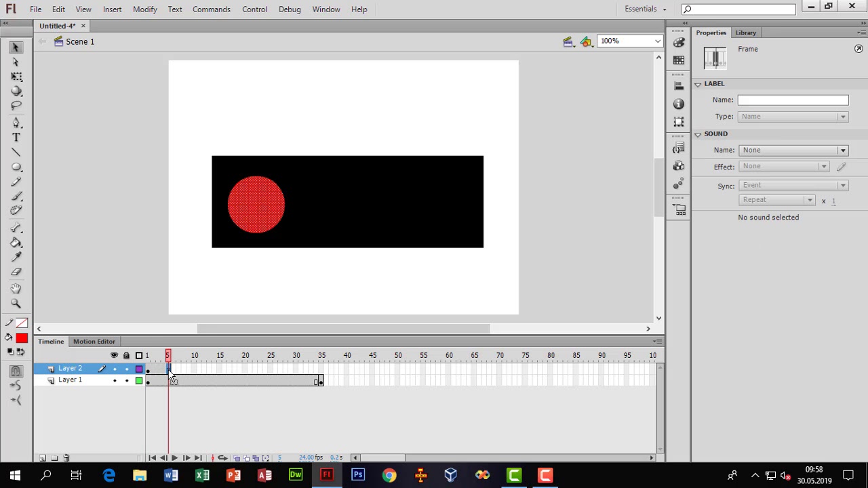Choose the Oval shape tool
This screenshot has width=868, height=488.
[16, 167]
